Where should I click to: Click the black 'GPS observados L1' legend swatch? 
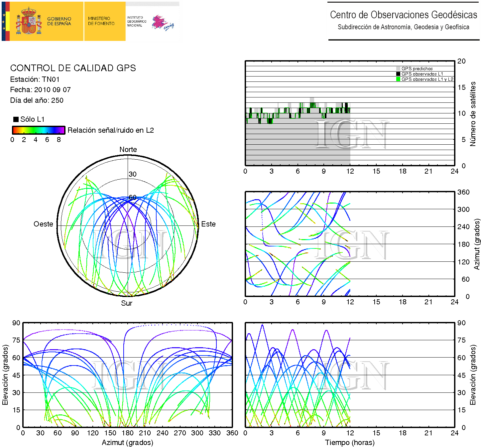coord(398,74)
